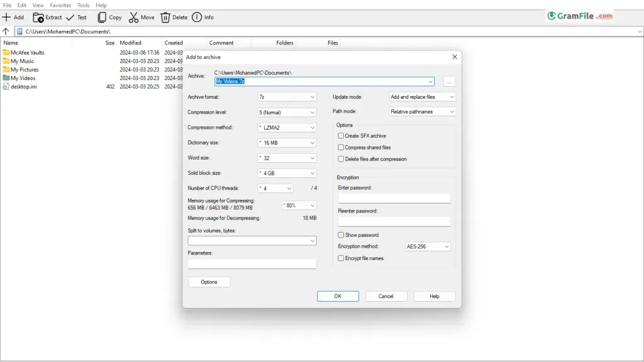Go up one folder level arrow
The width and height of the screenshot is (644, 362).
[6, 31]
